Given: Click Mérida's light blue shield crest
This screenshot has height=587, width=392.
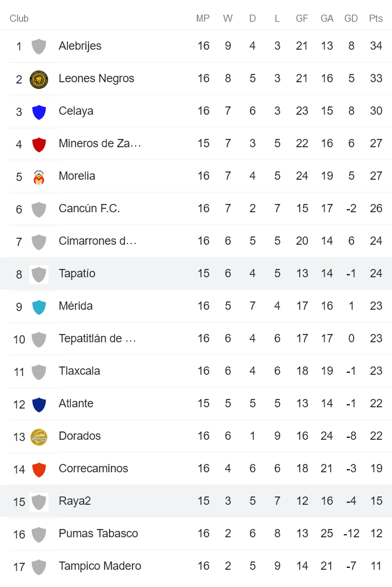Looking at the screenshot, I should (39, 307).
